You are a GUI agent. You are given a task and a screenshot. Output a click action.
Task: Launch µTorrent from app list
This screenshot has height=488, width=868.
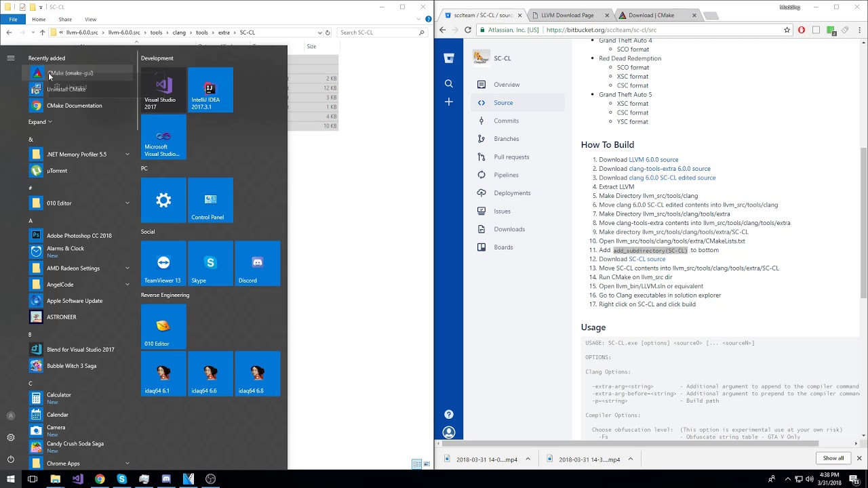tap(80, 171)
